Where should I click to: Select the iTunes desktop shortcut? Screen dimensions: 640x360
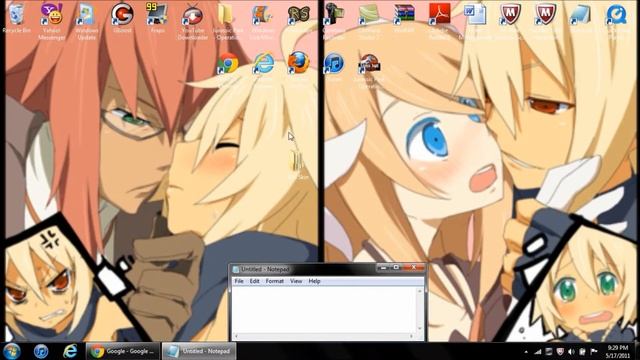click(x=334, y=65)
